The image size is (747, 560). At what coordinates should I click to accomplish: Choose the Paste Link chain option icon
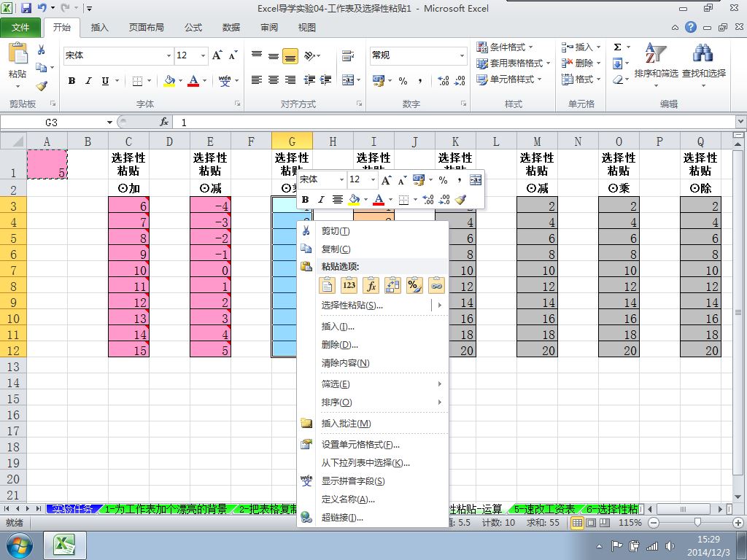(436, 285)
